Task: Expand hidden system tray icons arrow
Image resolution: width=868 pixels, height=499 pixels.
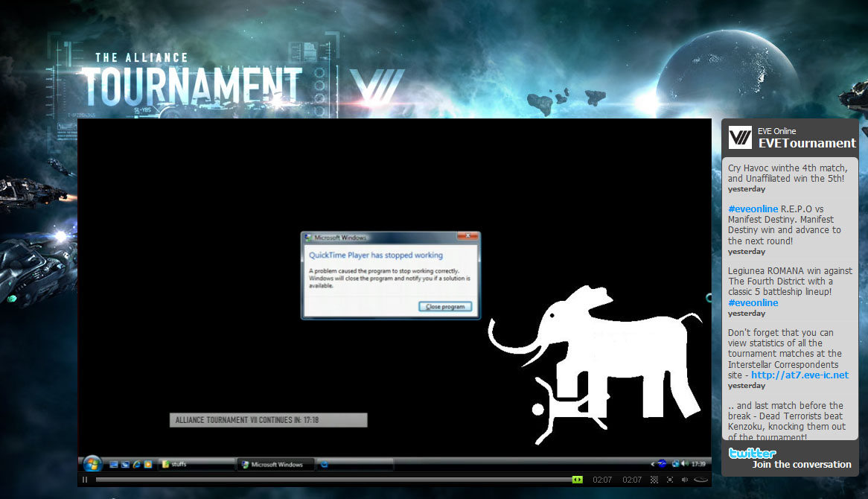Action: point(653,464)
